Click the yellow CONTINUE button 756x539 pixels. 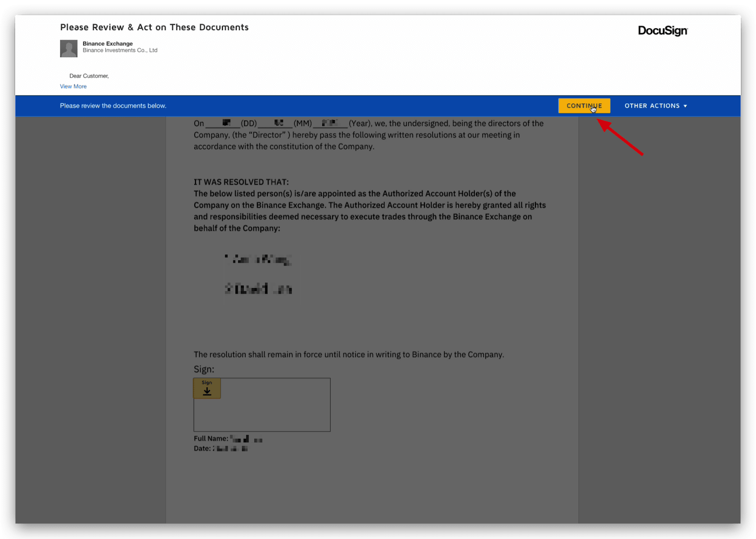click(584, 106)
